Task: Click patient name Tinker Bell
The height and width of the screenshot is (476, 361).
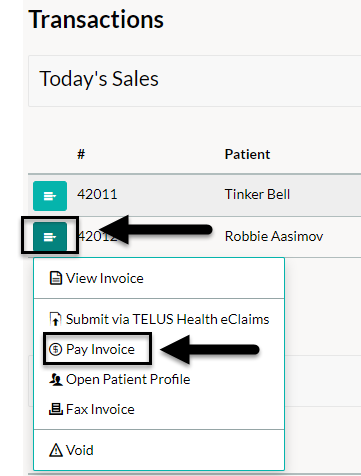Action: 257,194
